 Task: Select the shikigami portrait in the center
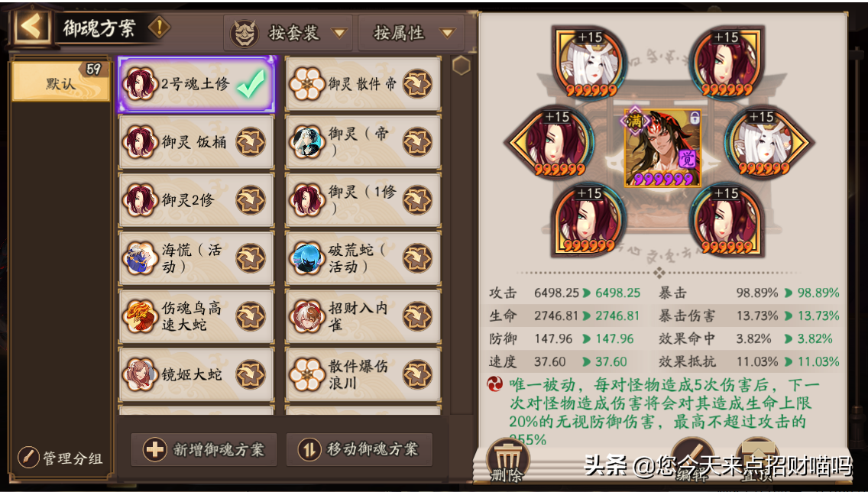coord(662,147)
